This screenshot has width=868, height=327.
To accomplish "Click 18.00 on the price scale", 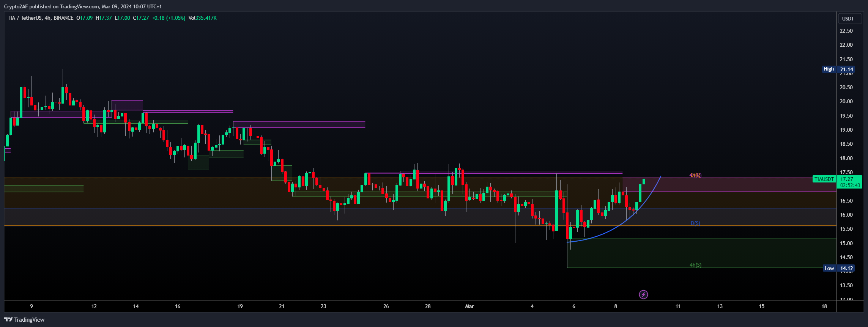I will [846, 158].
